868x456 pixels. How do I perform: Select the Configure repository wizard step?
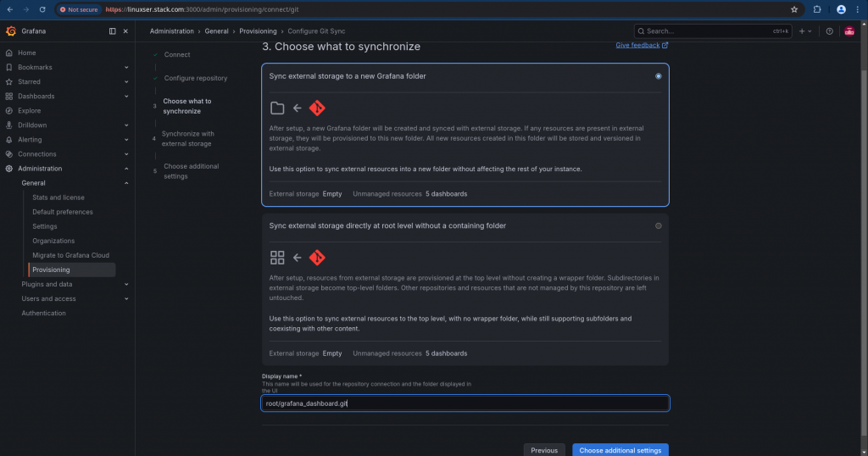[196, 78]
